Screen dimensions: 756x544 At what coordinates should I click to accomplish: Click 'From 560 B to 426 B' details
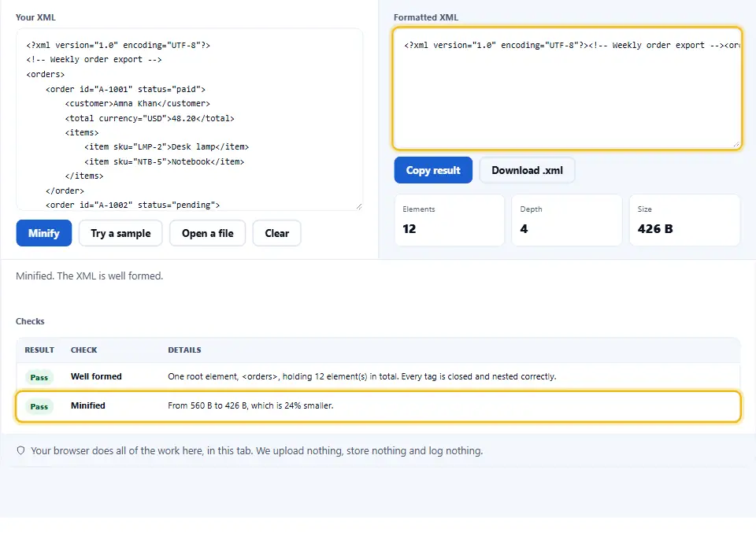click(x=250, y=405)
